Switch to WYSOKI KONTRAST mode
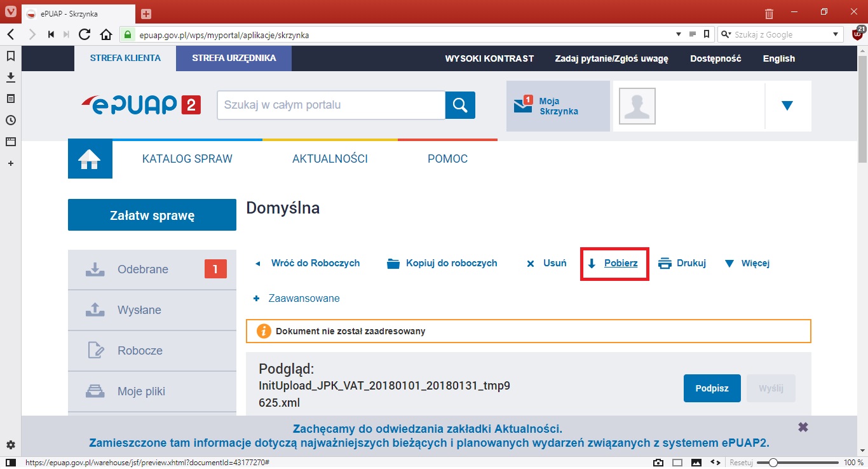The width and height of the screenshot is (868, 469). [x=489, y=58]
